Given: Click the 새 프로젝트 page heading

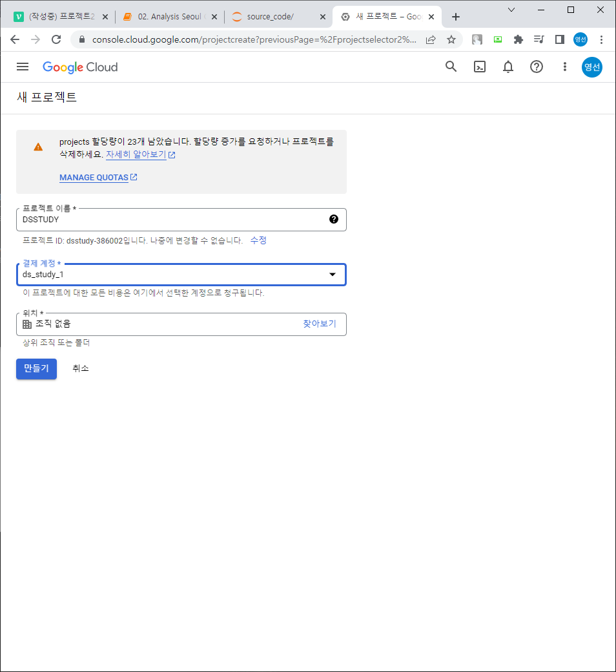Looking at the screenshot, I should (x=46, y=97).
